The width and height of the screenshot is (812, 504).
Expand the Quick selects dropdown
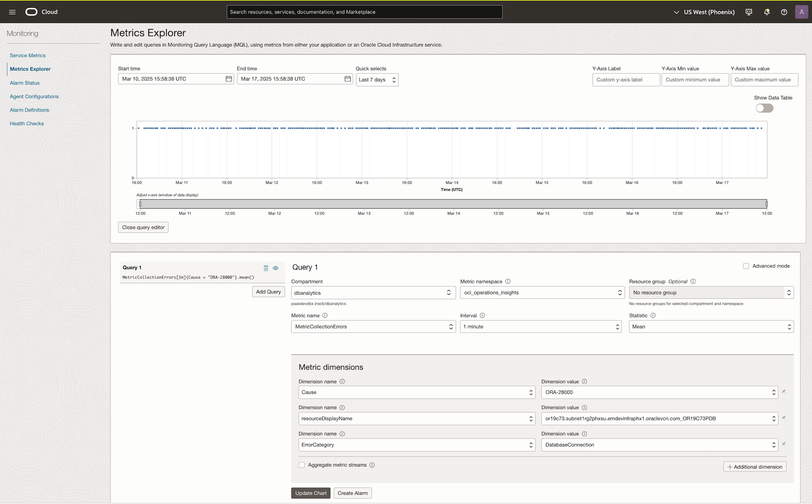click(x=377, y=80)
